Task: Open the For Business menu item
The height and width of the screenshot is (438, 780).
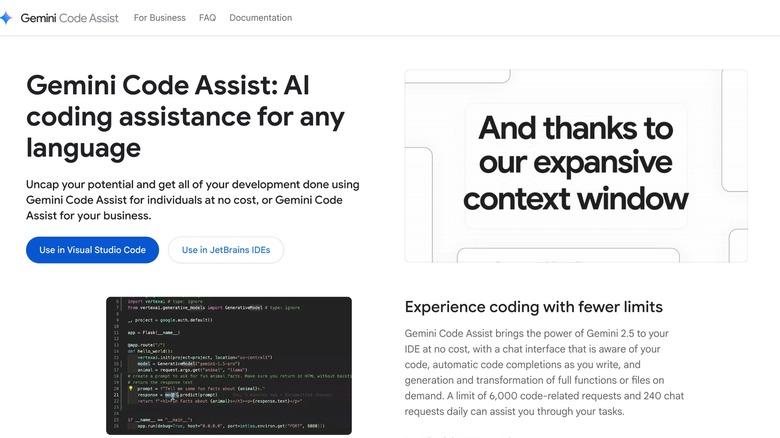Action: point(160,18)
